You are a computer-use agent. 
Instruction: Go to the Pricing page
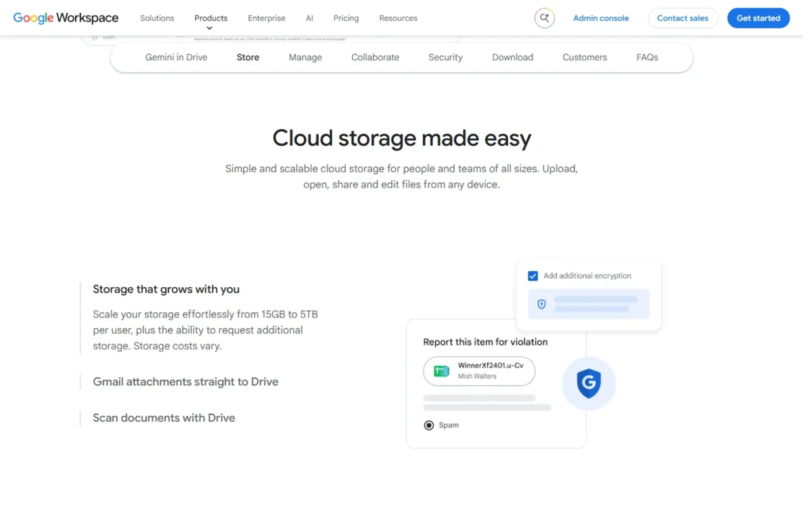coord(346,18)
